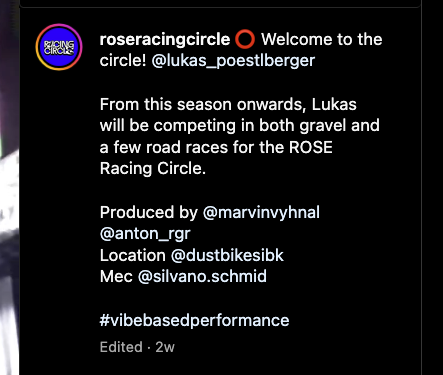The image size is (443, 375).
Task: Click the 'From this season onwards' paragraph
Action: click(x=239, y=136)
